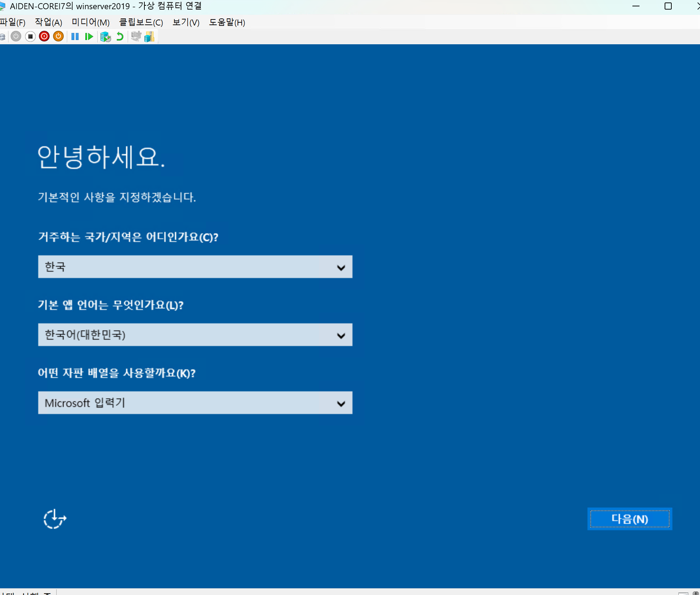Create a checkpoint with server-clock icon
Image resolution: width=700 pixels, height=595 pixels.
105,36
